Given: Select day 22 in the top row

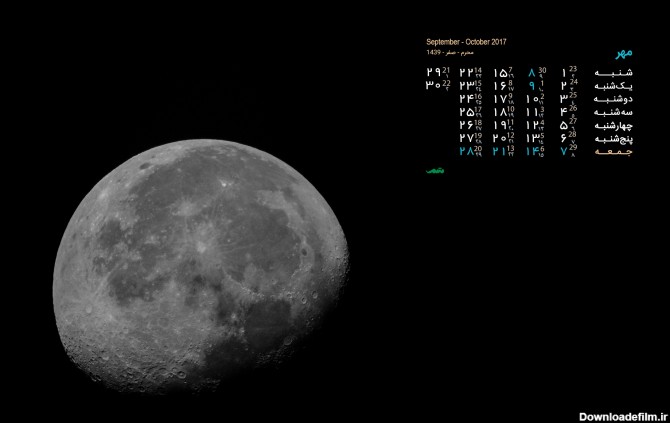Looking at the screenshot, I should pyautogui.click(x=466, y=73).
